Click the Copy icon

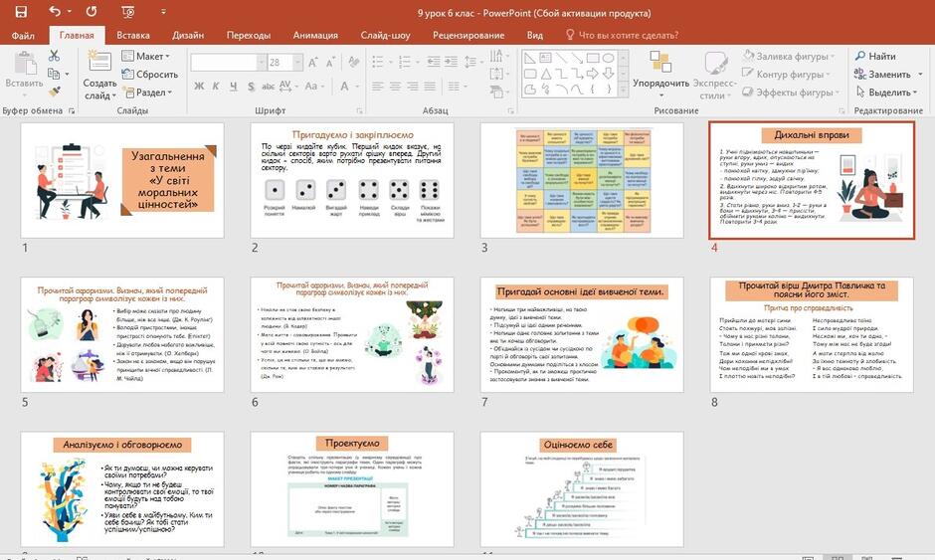(55, 74)
